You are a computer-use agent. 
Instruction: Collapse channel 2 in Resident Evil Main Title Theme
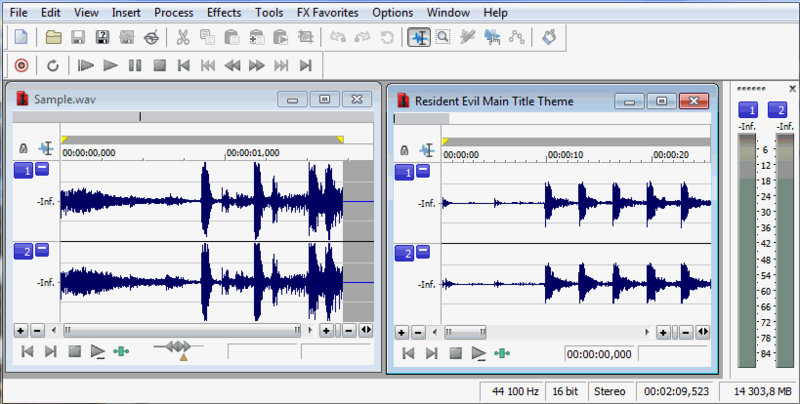(424, 252)
